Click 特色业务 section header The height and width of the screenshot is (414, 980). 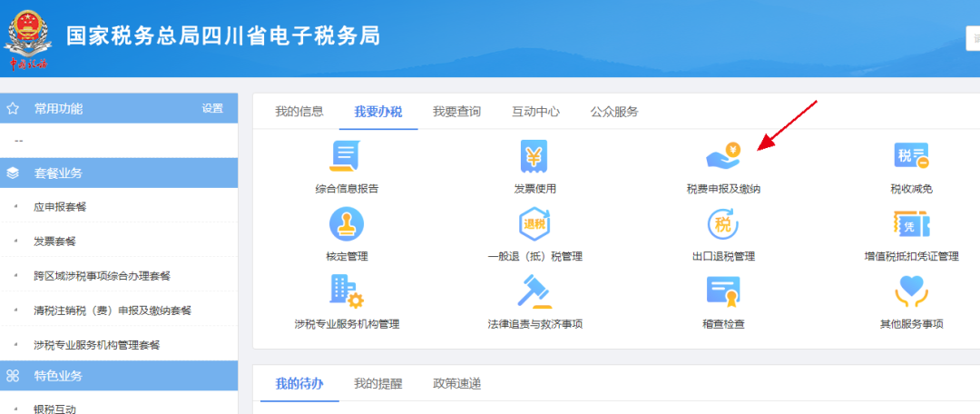[119, 376]
